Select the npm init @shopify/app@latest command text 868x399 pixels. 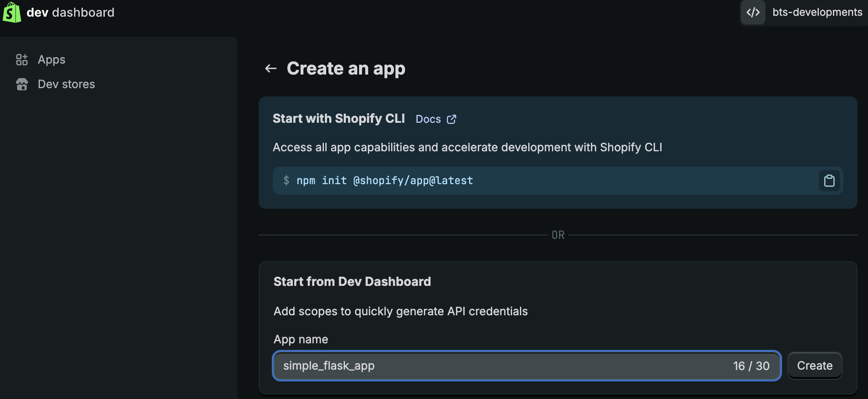385,181
